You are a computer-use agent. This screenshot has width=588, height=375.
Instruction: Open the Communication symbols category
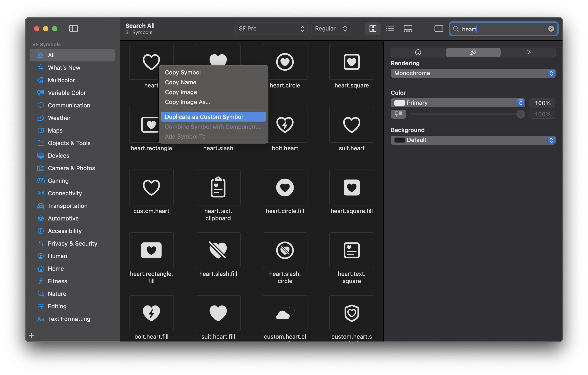pos(69,105)
